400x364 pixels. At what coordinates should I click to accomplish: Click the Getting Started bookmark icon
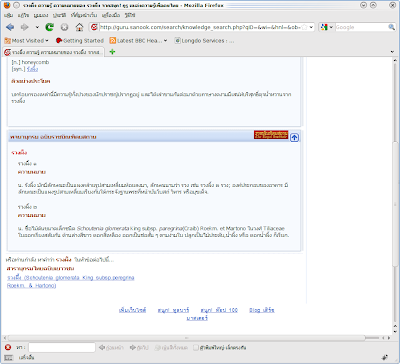click(59, 41)
